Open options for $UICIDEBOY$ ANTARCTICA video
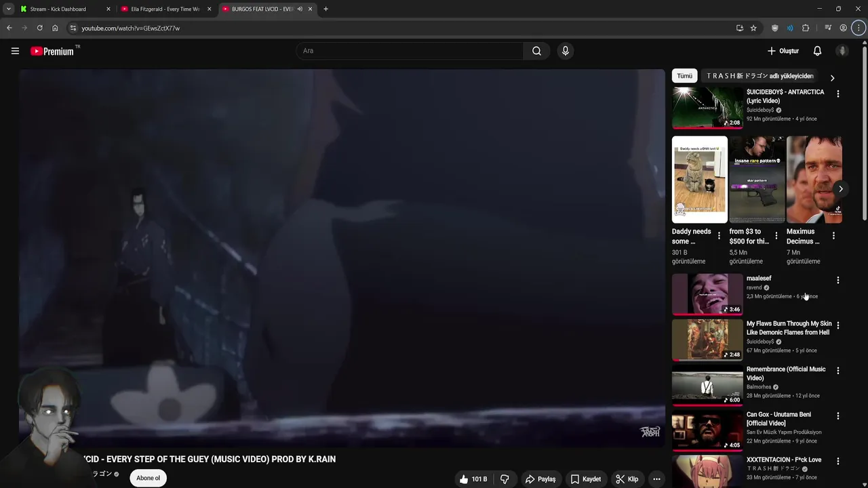This screenshot has height=488, width=868. tap(838, 94)
